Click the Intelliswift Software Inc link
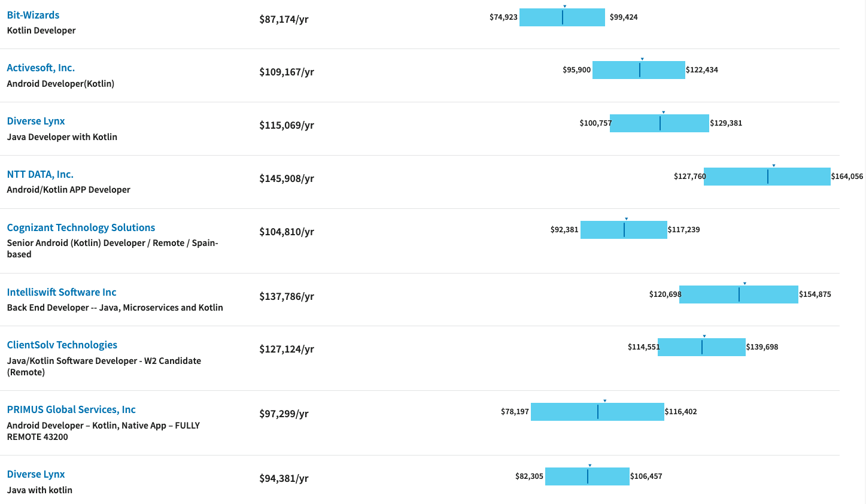 [62, 292]
